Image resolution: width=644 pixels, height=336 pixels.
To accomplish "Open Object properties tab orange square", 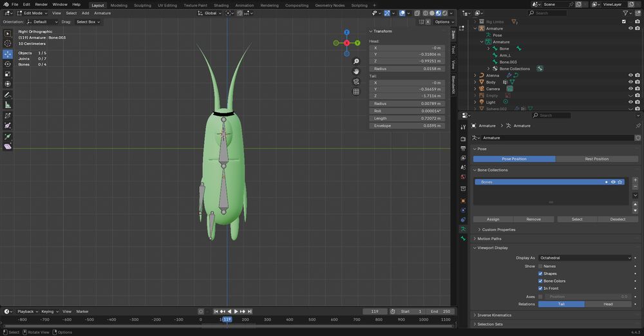I will pos(463,201).
